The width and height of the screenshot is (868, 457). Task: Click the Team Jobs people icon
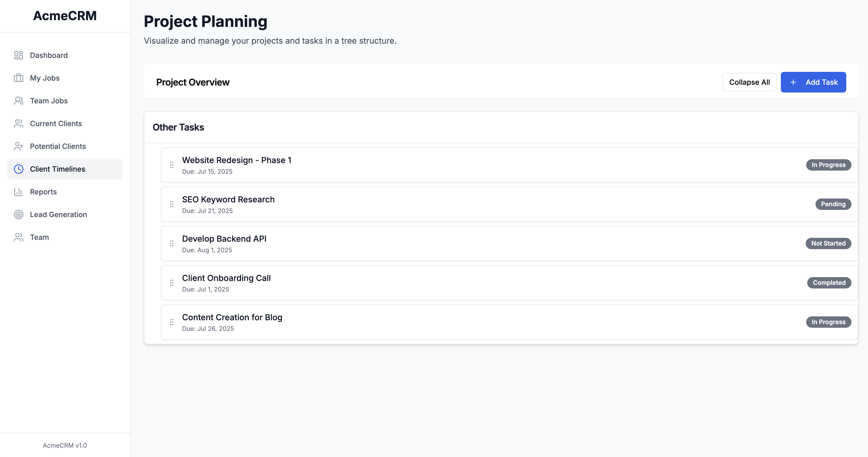tap(19, 101)
